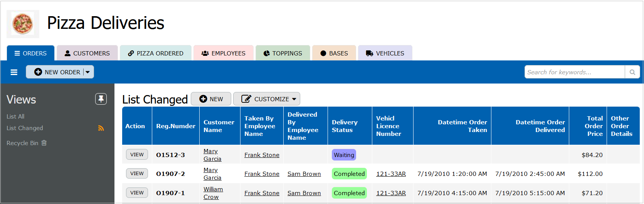
Task: Click the pizza logo image
Action: (x=23, y=24)
